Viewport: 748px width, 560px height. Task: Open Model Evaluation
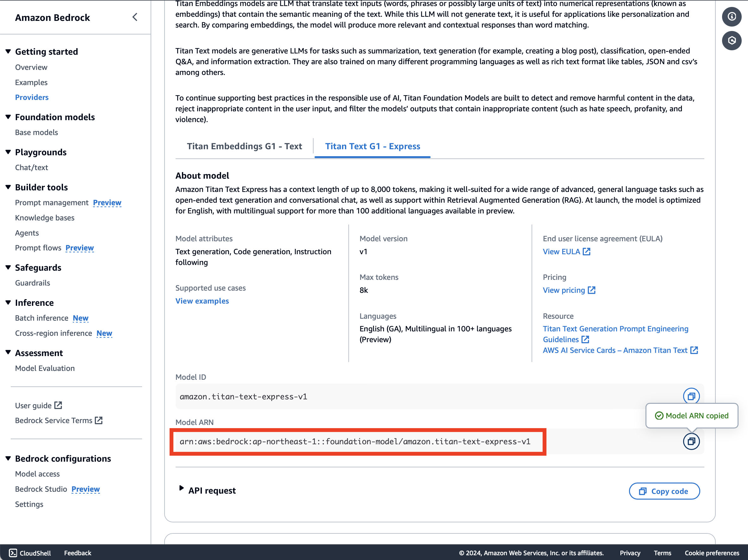45,368
